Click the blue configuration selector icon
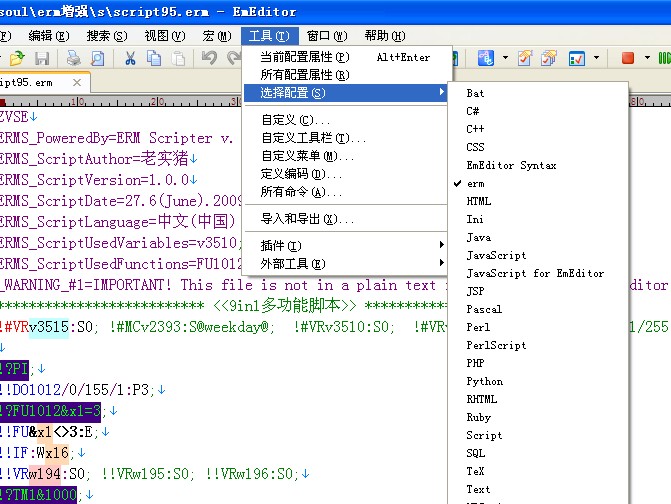 486,58
